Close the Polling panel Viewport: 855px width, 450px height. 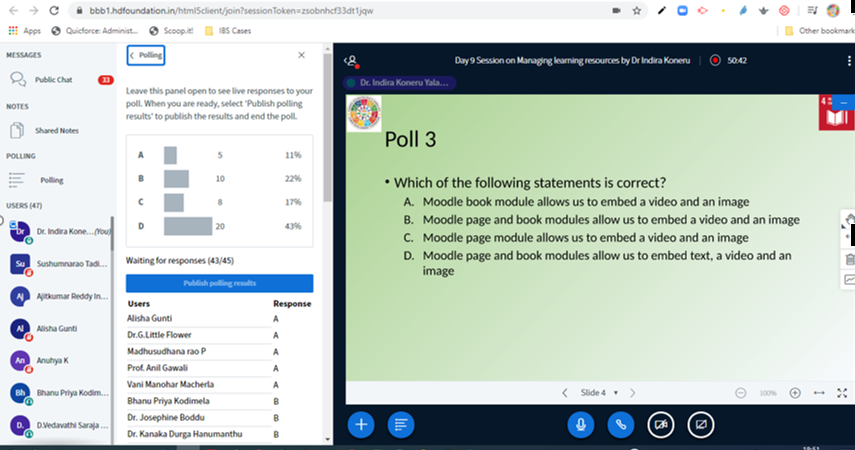pos(302,55)
